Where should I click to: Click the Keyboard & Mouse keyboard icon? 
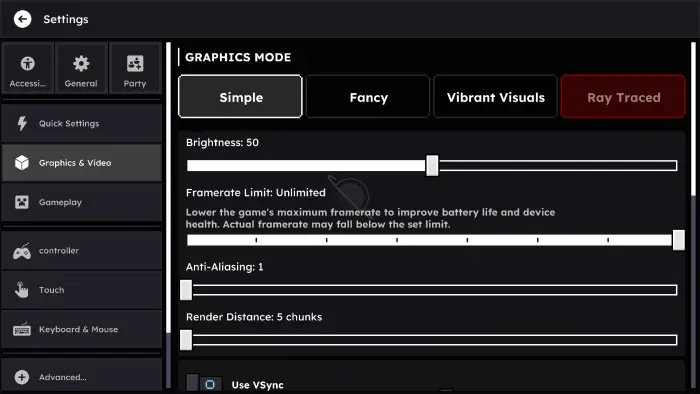click(x=22, y=329)
